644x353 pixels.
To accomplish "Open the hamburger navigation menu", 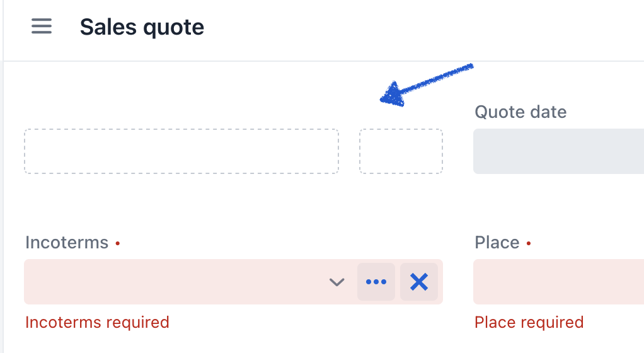I will [42, 26].
